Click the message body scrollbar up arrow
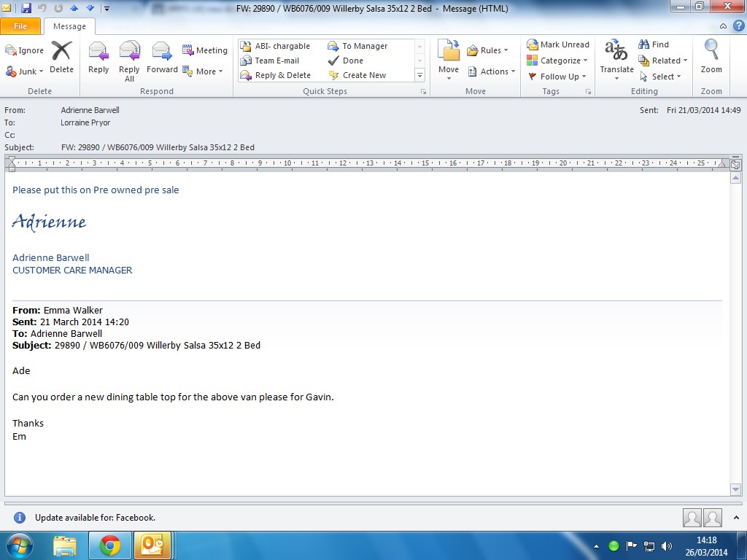The height and width of the screenshot is (560, 747). (735, 178)
